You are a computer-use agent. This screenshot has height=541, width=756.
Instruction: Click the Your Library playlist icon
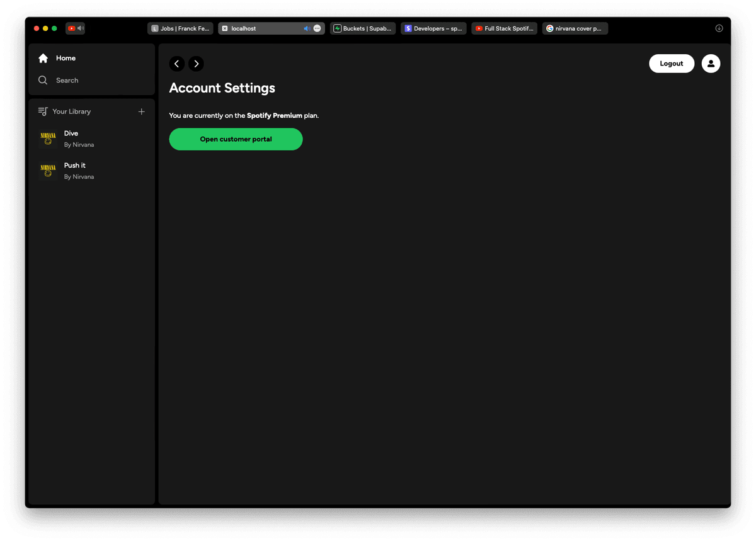pyautogui.click(x=43, y=111)
